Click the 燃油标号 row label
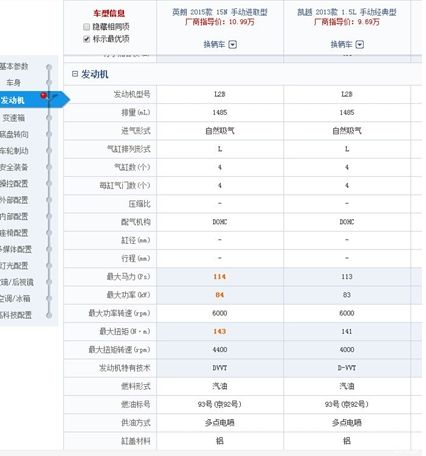This screenshot has height=456, width=426. click(x=136, y=404)
